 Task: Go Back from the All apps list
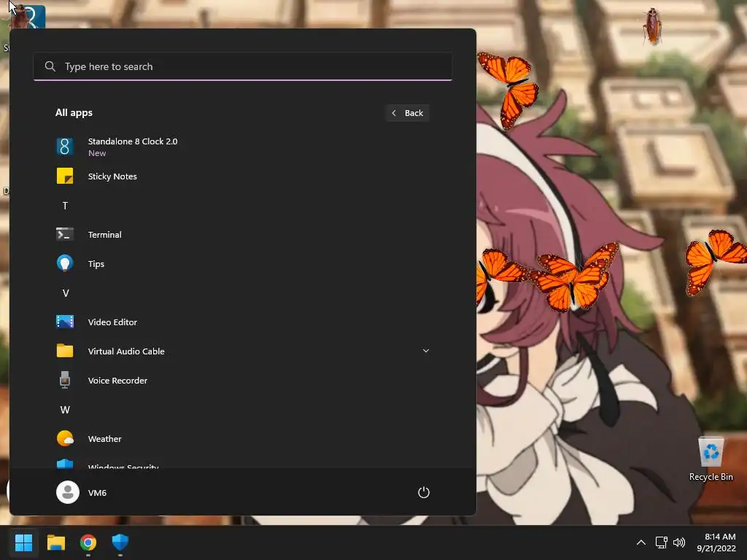coord(408,113)
